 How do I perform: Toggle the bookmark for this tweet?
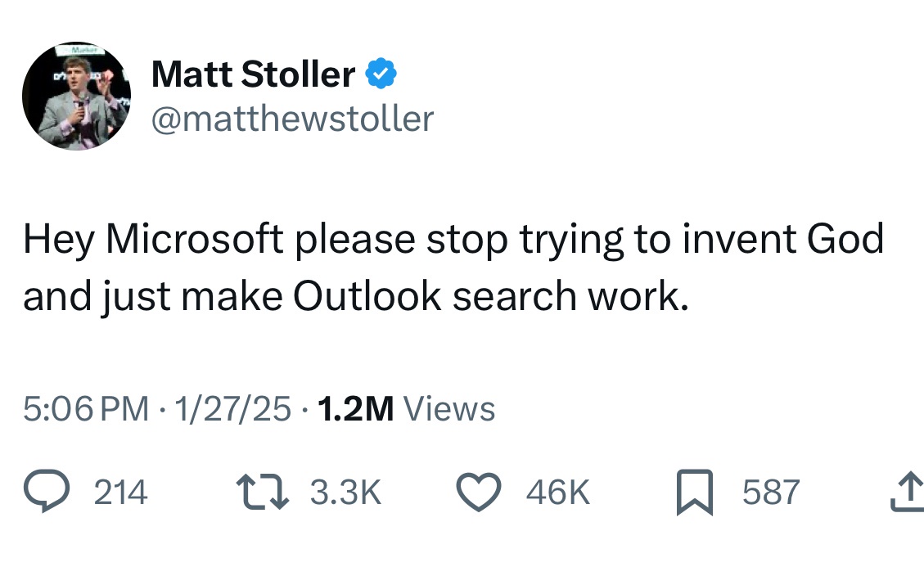(x=695, y=492)
